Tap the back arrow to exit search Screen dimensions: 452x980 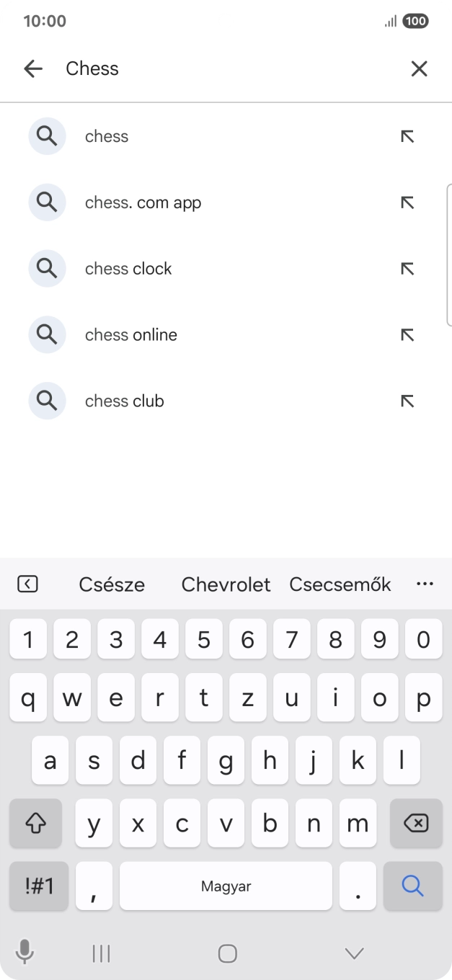pyautogui.click(x=33, y=68)
